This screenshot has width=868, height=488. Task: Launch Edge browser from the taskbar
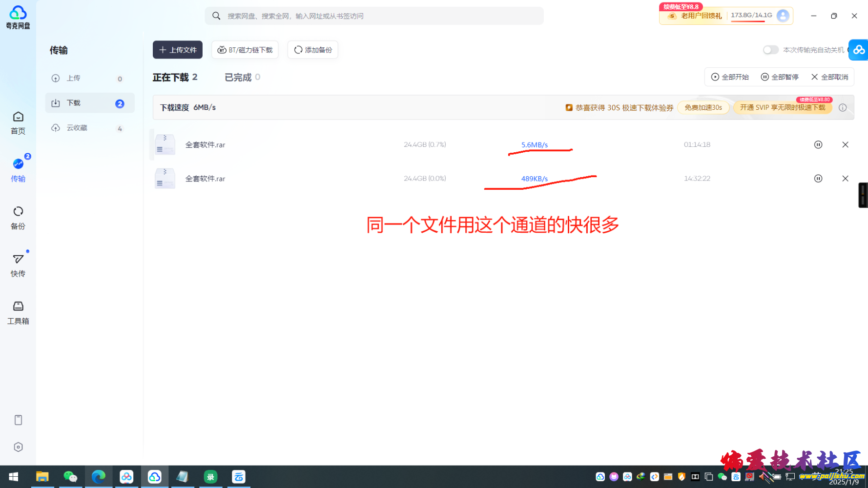(98, 476)
